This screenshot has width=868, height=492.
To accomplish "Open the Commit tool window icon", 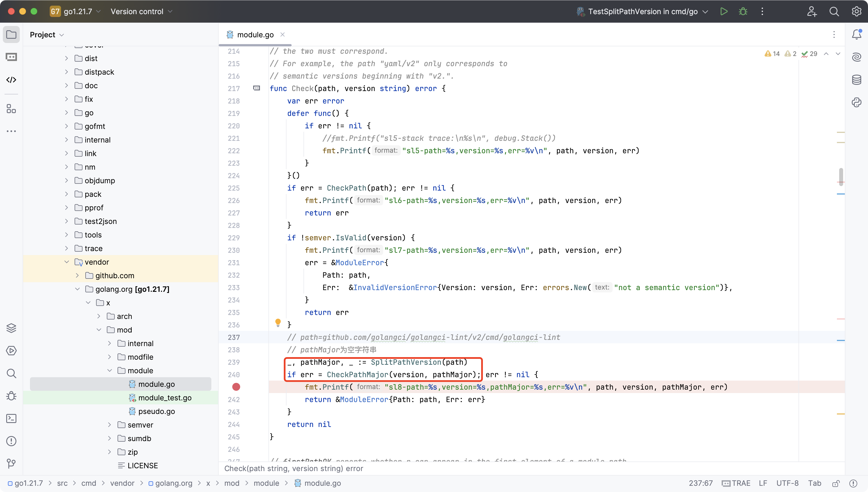I will click(x=11, y=57).
